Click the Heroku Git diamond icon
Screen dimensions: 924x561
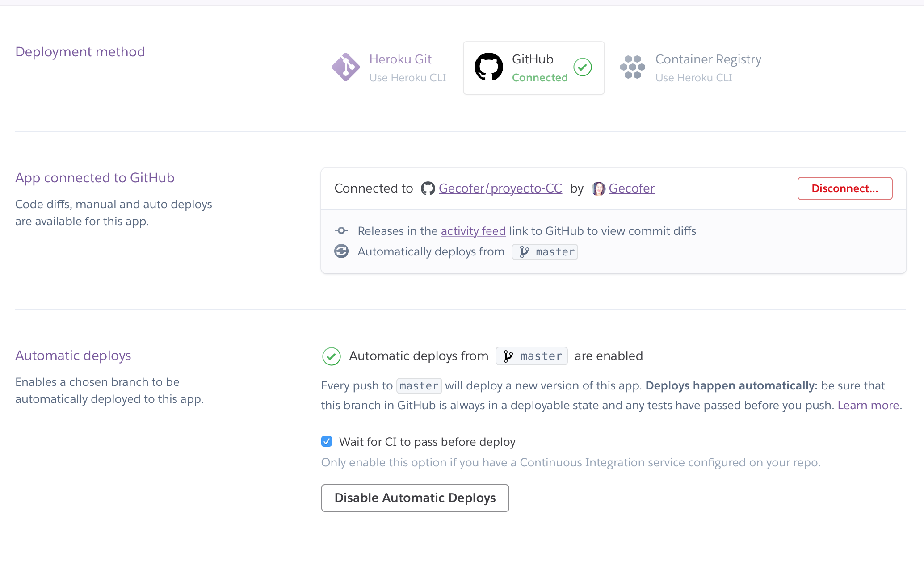point(345,67)
